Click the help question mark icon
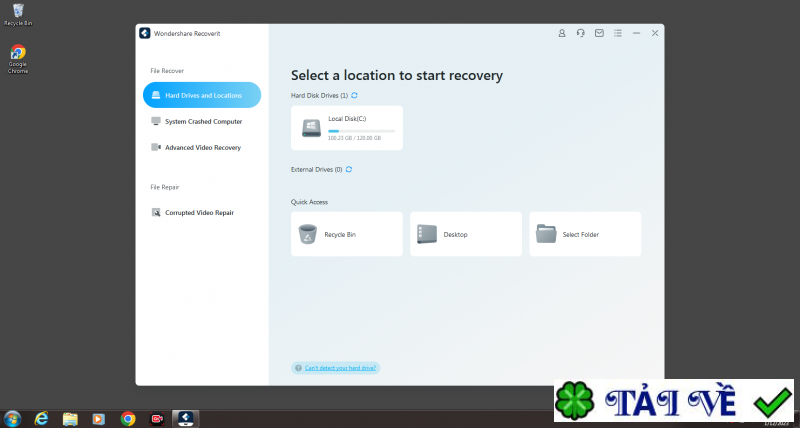 pos(298,368)
